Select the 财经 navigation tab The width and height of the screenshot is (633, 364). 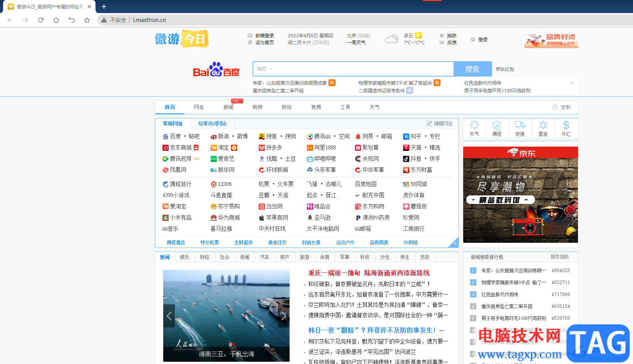point(287,107)
